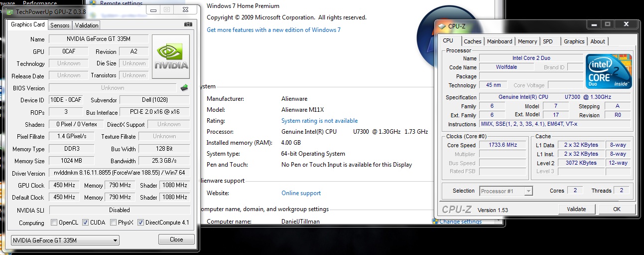Open the Processor #1 selection dropdown
The height and width of the screenshot is (255, 644).
pos(506,191)
